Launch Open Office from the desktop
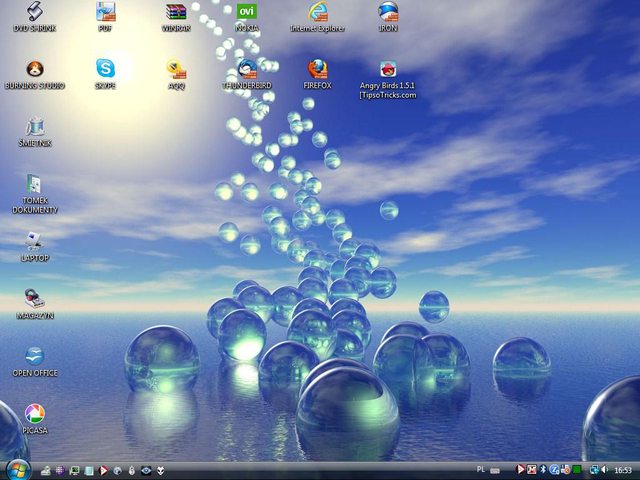The image size is (640, 480). [35, 357]
